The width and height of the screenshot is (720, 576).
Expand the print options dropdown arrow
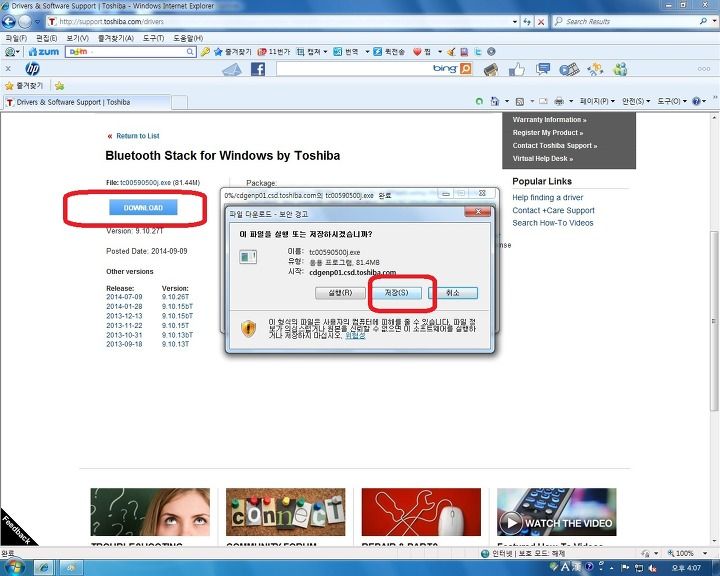point(571,101)
